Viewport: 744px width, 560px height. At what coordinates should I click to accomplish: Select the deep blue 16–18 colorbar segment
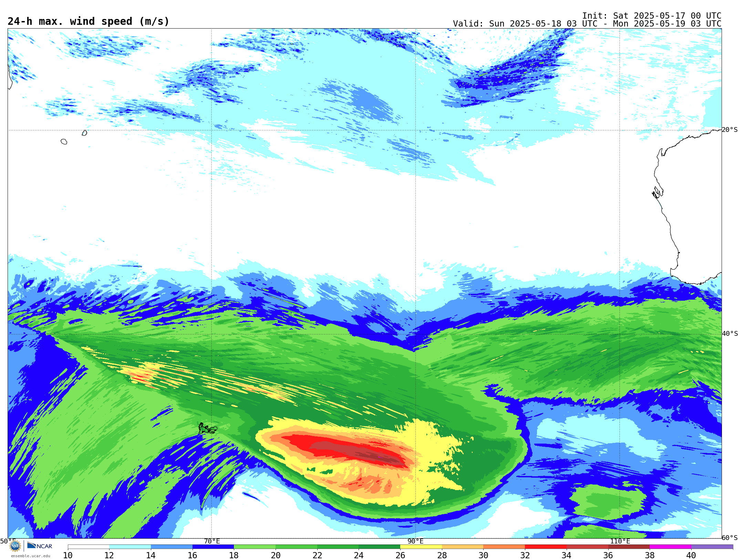coord(213,547)
